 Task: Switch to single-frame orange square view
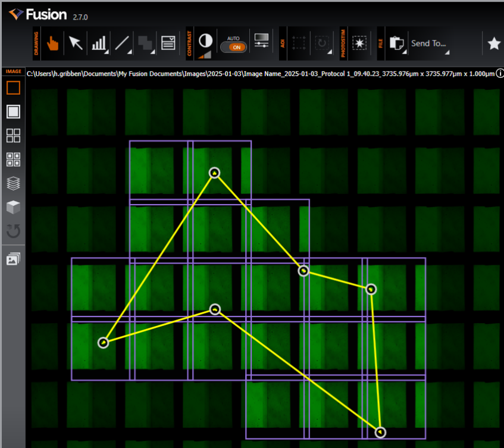pyautogui.click(x=13, y=88)
